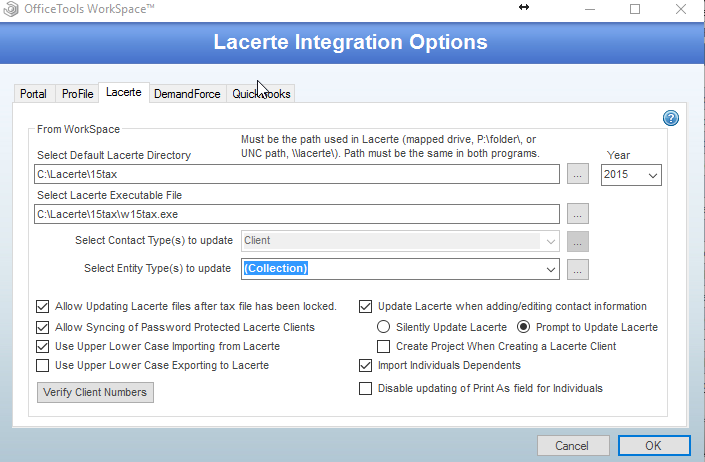Select the Lacerte tab
705x462 pixels.
(x=124, y=92)
